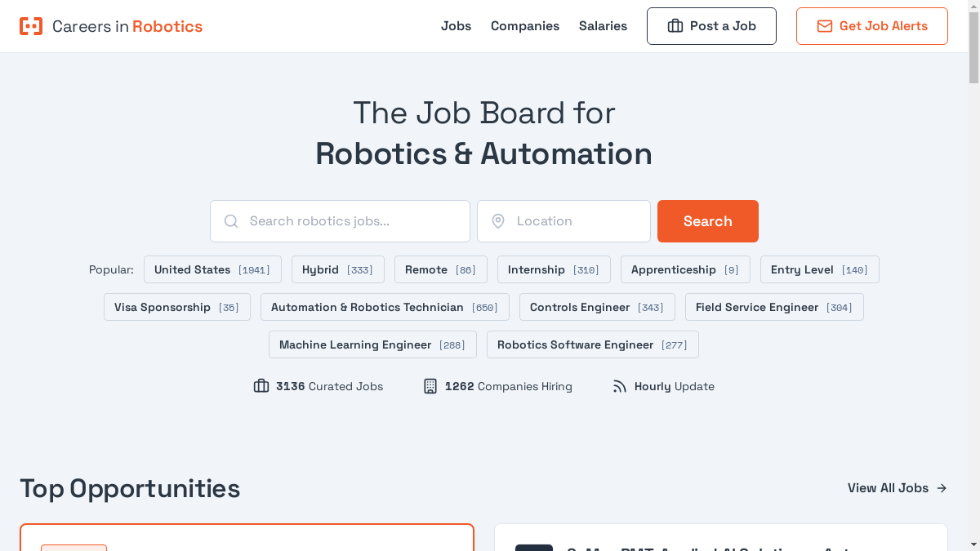This screenshot has height=551, width=980.
Task: Click the magnifier icon in search field
Action: point(231,221)
